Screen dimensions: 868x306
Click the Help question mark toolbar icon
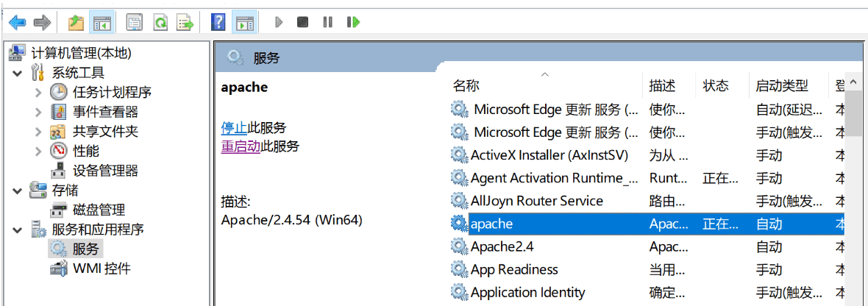click(218, 22)
